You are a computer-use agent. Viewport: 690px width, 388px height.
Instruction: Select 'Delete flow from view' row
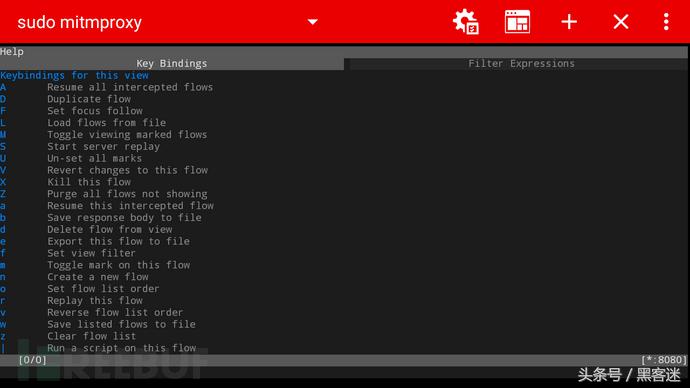coord(86,230)
